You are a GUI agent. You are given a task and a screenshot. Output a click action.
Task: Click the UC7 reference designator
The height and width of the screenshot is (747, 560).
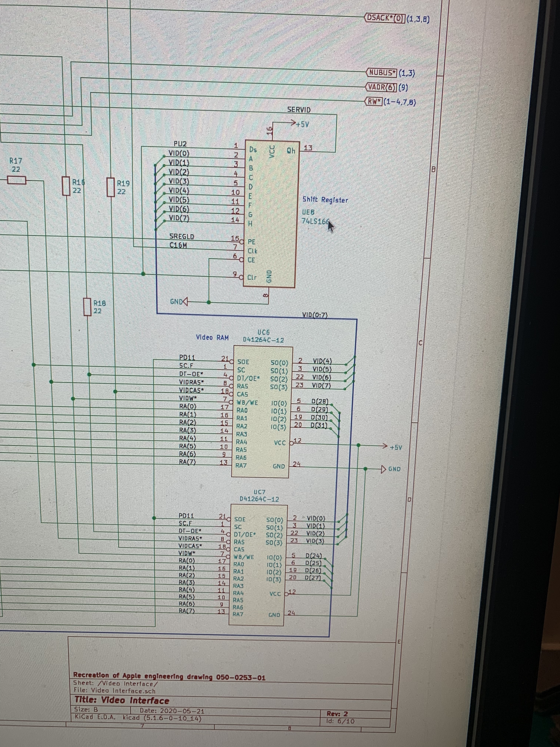click(x=259, y=492)
